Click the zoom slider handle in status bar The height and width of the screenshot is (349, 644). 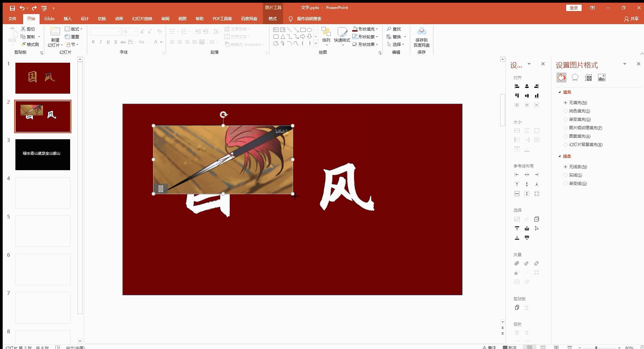tap(596, 347)
